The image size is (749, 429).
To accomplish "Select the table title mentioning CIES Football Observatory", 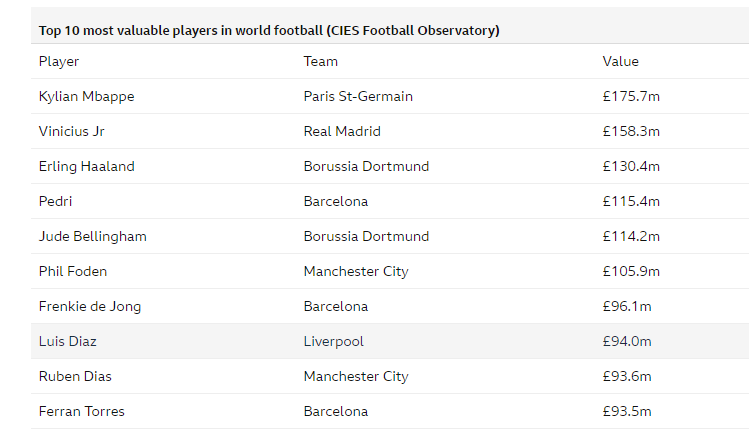I will pyautogui.click(x=269, y=30).
